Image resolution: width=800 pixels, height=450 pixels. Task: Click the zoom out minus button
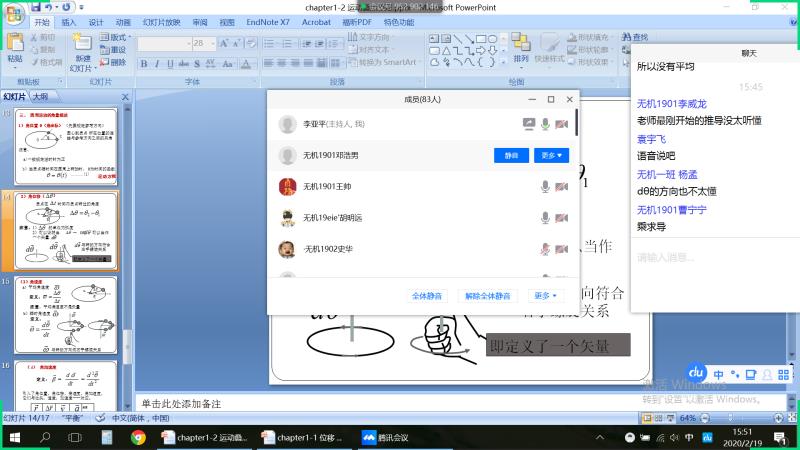[x=705, y=418]
